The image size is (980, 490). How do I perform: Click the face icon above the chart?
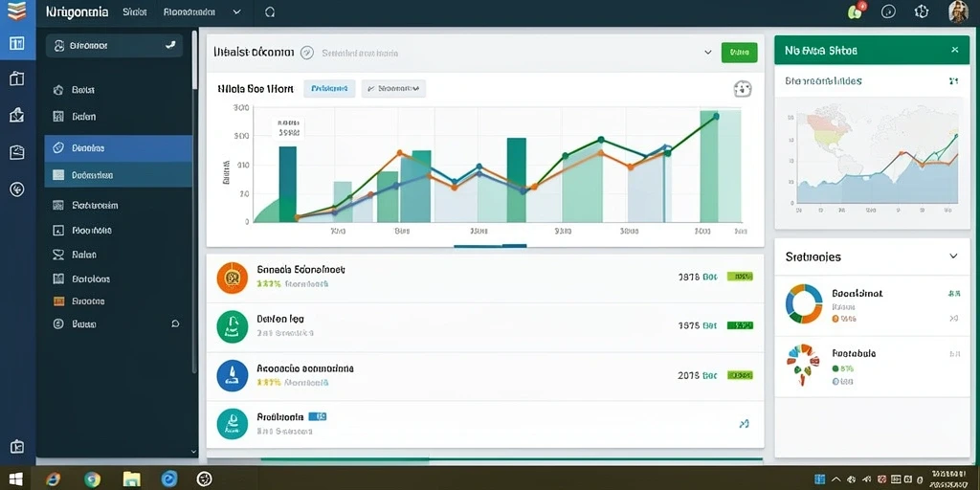[742, 89]
